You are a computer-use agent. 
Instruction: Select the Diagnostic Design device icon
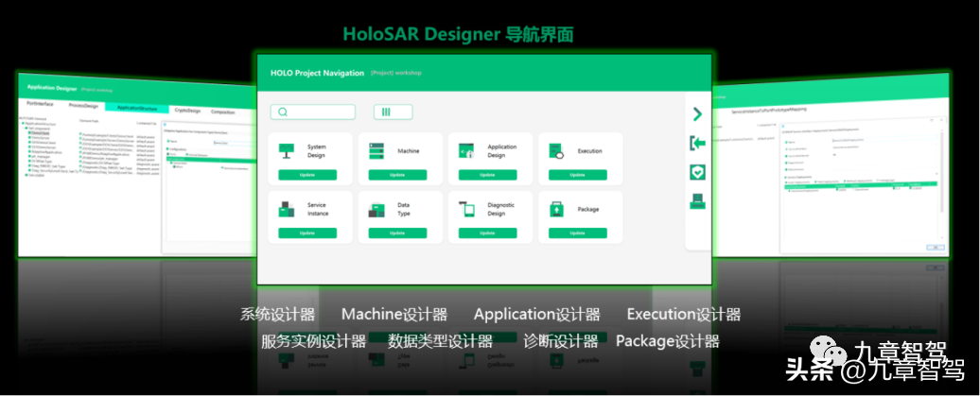465,208
